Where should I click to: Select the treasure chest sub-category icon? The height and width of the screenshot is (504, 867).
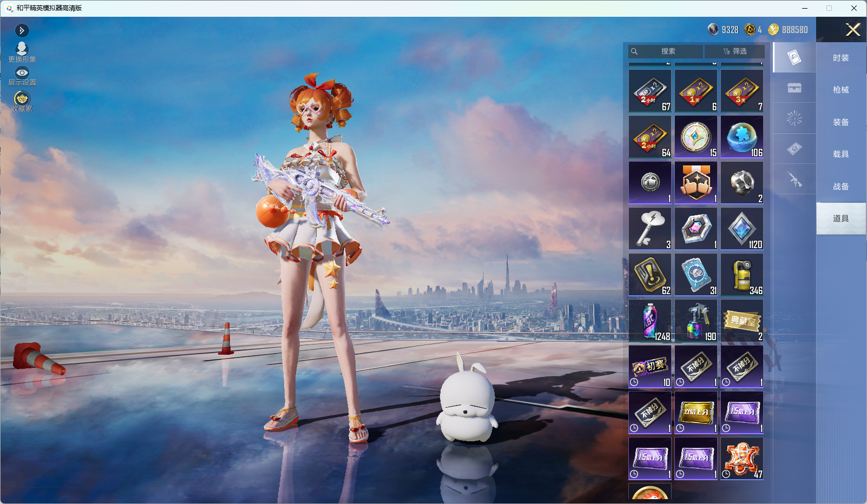(794, 88)
